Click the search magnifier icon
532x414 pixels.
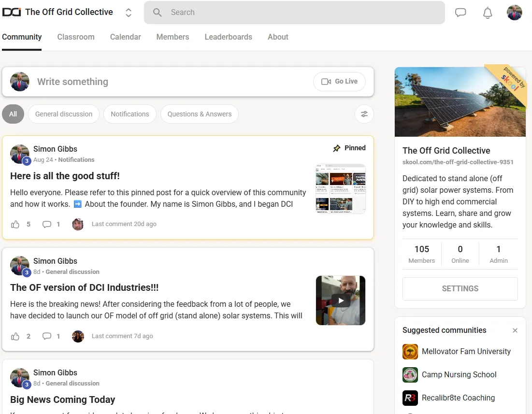tap(157, 13)
